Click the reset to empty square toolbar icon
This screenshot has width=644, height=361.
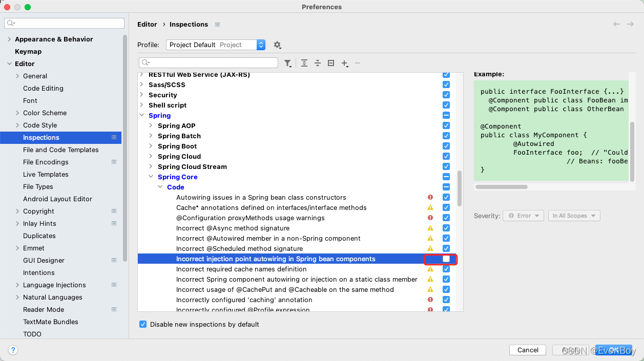(331, 63)
